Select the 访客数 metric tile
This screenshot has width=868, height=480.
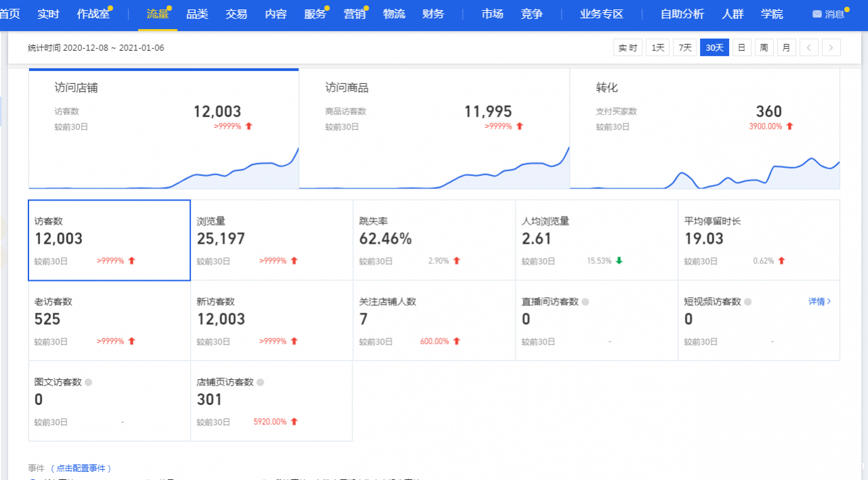point(109,240)
